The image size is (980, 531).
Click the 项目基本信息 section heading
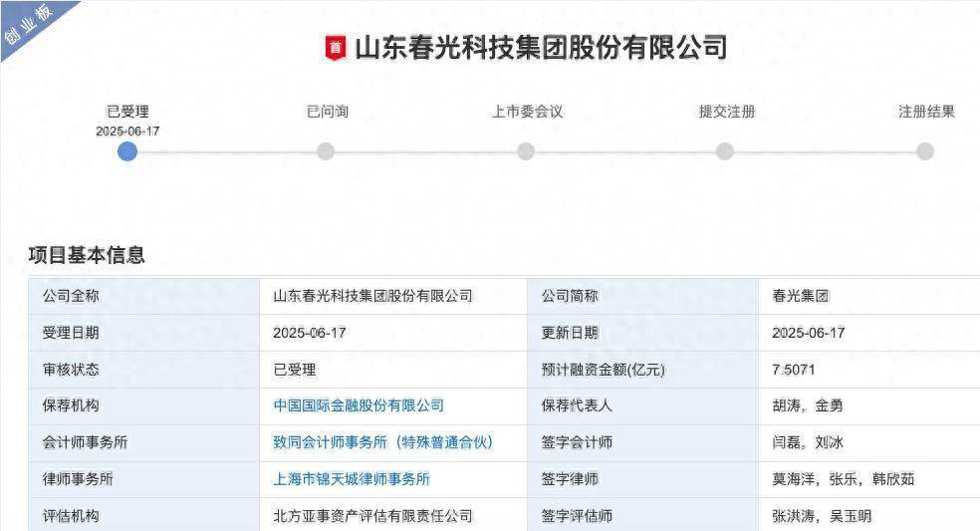(x=87, y=256)
